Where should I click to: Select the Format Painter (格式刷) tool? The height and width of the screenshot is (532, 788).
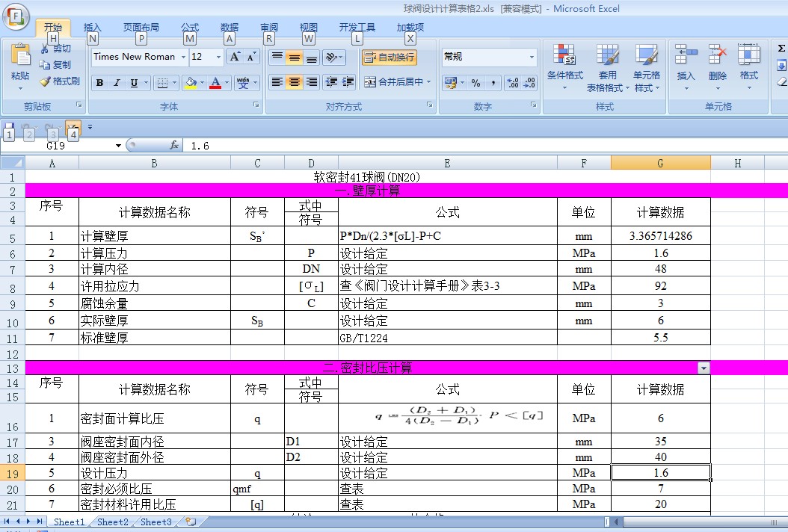click(59, 81)
